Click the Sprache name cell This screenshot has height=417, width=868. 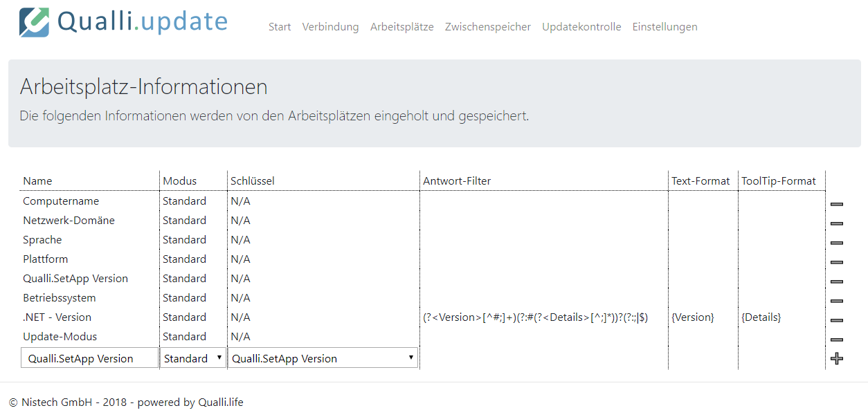pos(42,240)
